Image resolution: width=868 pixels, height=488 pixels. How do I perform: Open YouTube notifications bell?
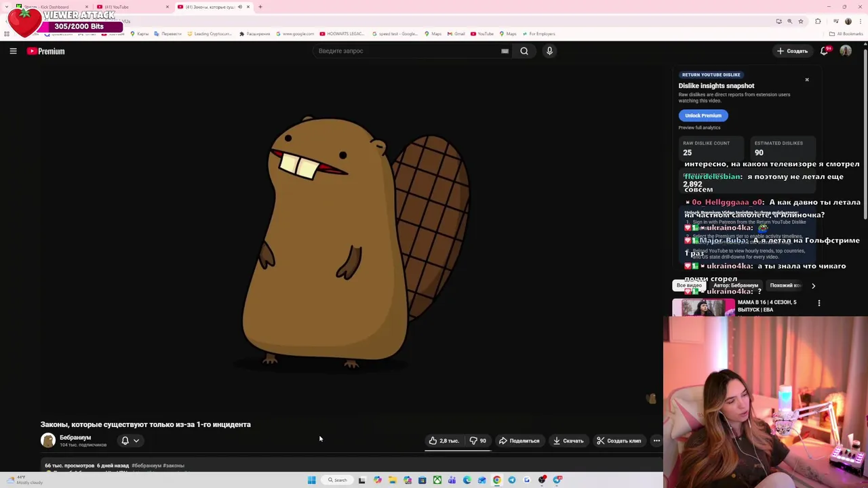pos(825,51)
